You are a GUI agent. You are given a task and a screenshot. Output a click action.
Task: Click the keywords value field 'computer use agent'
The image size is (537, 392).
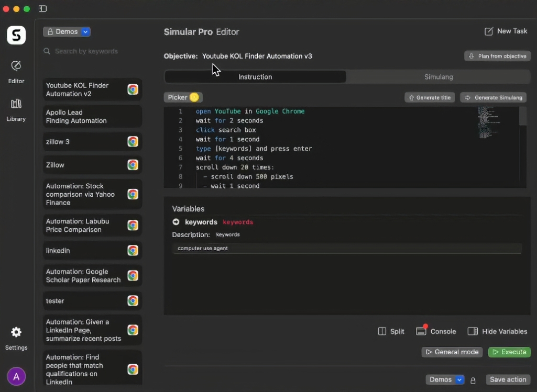[x=347, y=248]
